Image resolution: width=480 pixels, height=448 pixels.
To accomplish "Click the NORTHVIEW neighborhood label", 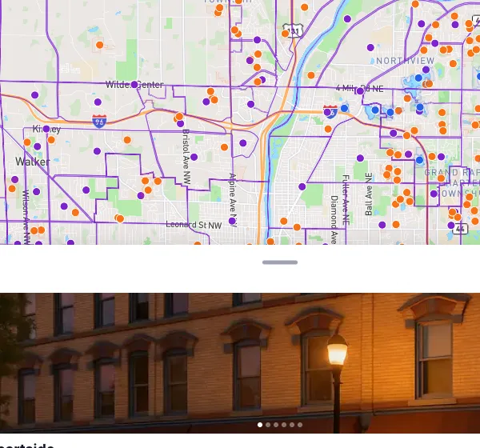I will click(405, 61).
